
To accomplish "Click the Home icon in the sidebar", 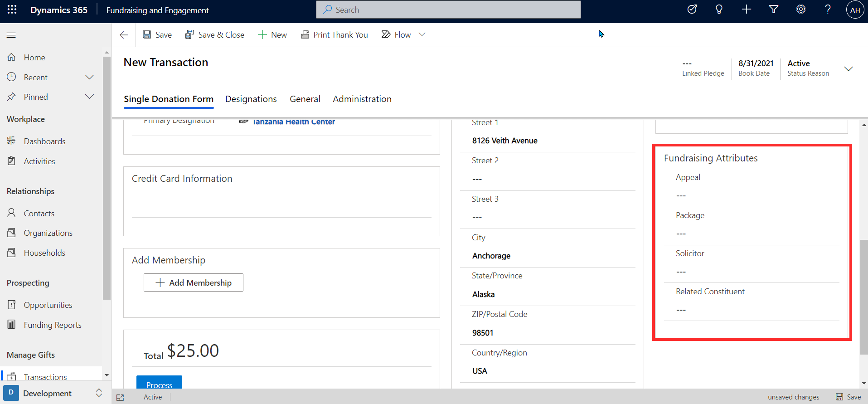I will click(x=12, y=57).
